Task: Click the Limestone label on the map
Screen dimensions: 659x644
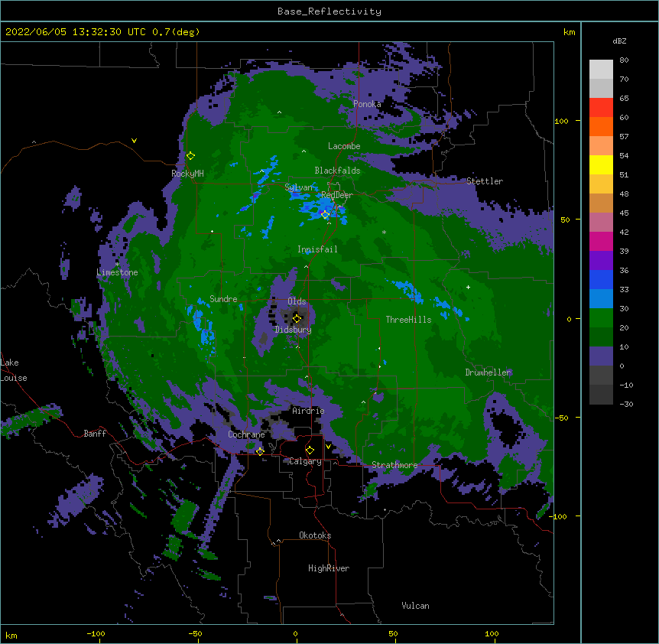Action: pos(117,272)
